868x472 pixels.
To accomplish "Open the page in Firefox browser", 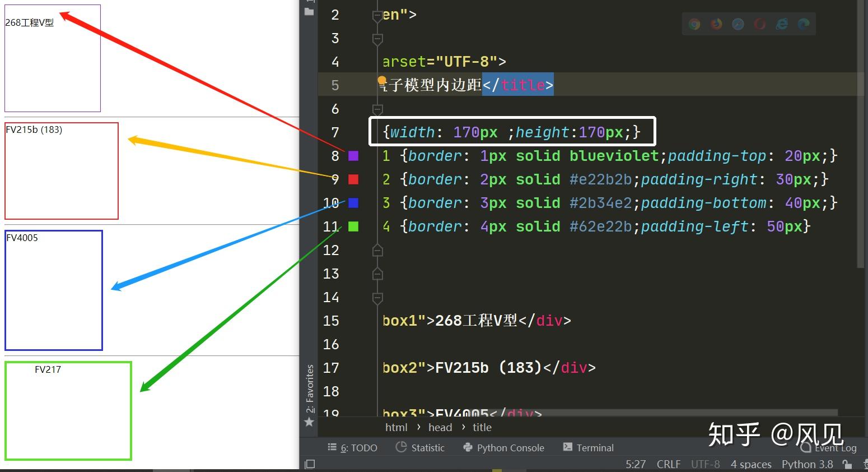I will [x=716, y=24].
